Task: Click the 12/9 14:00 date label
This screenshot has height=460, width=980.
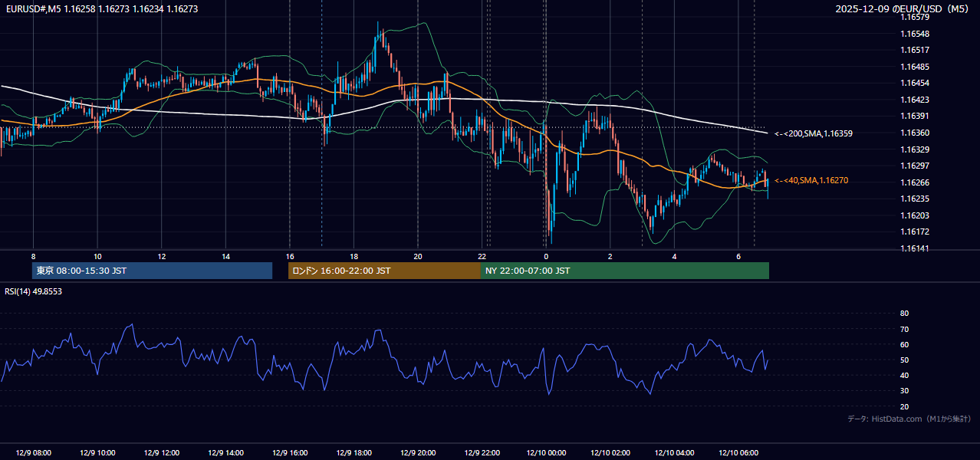Action: (x=225, y=453)
